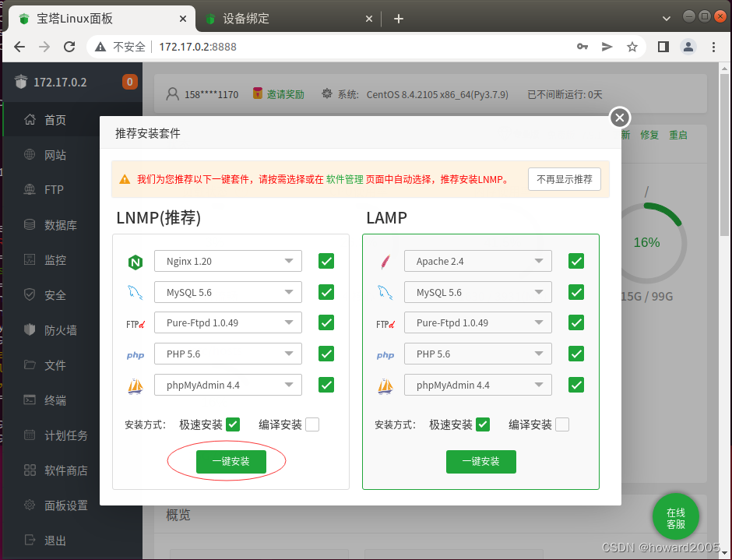Image resolution: width=732 pixels, height=560 pixels.
Task: Uncheck the Nginx 1.20 checkbox
Action: coord(326,261)
